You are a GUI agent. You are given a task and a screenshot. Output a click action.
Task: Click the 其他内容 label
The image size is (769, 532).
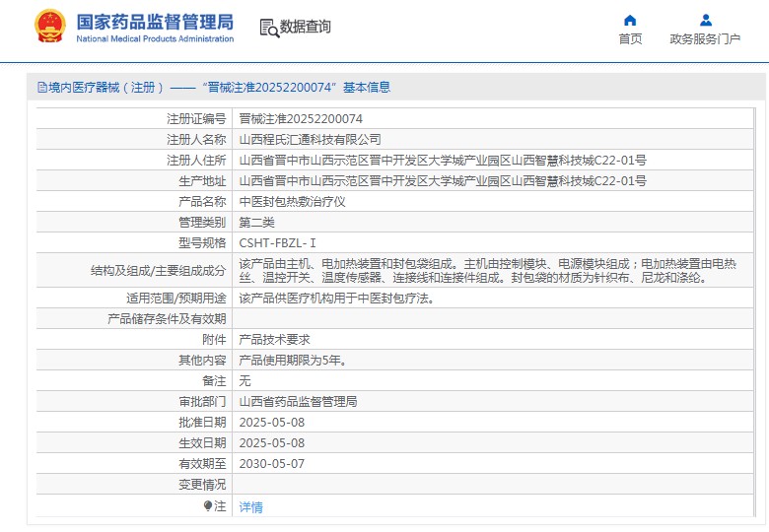(x=202, y=360)
